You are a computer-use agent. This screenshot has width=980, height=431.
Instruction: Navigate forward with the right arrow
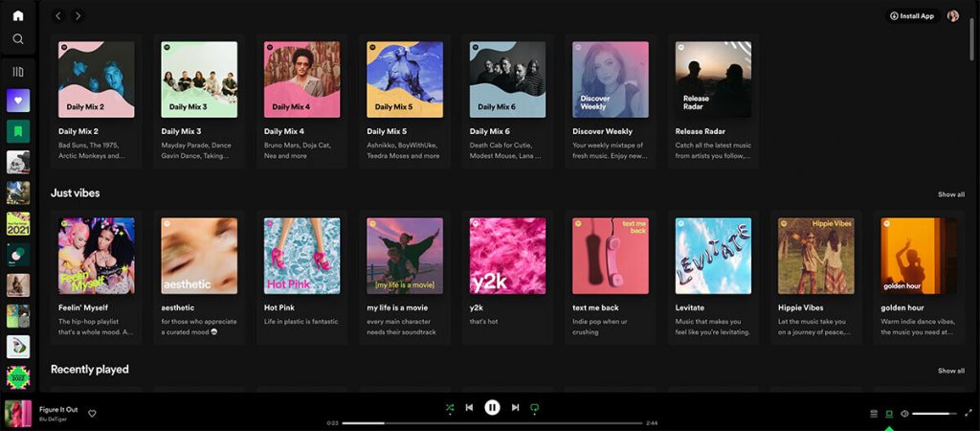tap(78, 15)
